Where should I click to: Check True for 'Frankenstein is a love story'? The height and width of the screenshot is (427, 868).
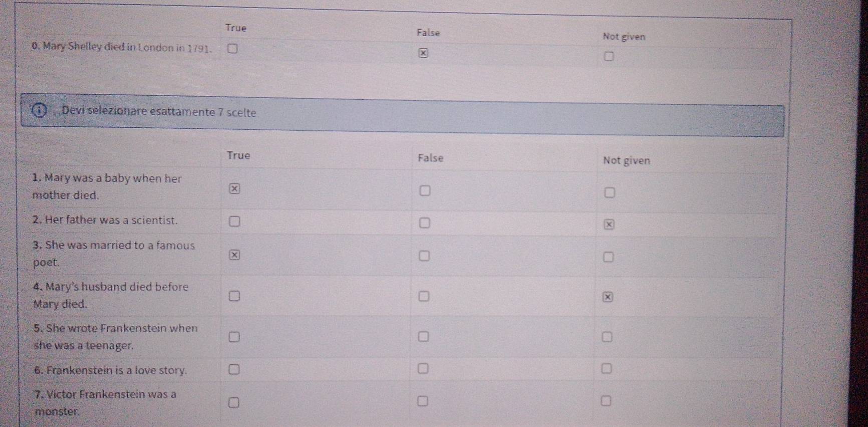pos(234,369)
